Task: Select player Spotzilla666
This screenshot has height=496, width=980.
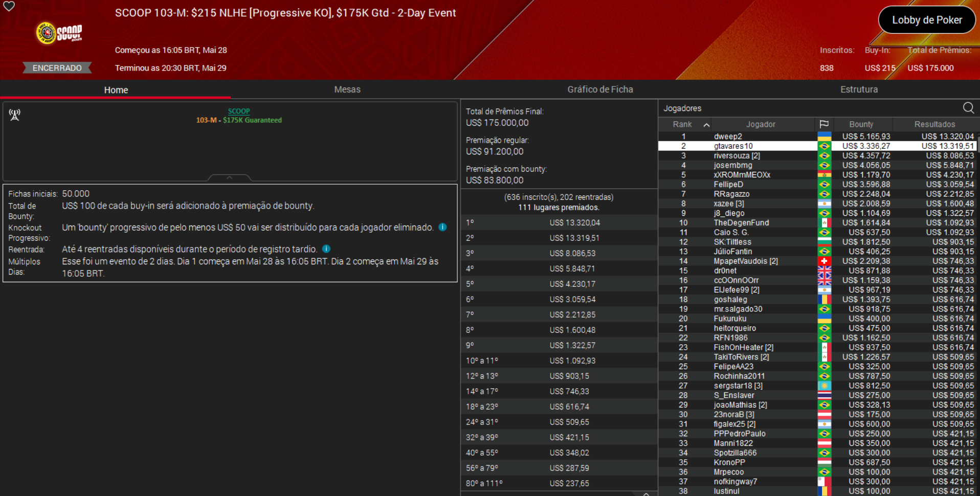Action: (818, 453)
